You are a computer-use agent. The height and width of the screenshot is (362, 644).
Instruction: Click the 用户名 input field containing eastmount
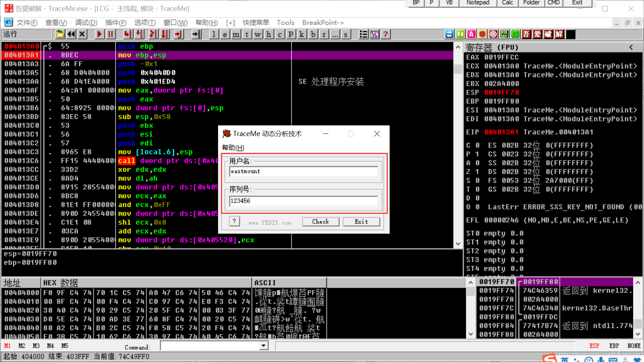tap(303, 172)
